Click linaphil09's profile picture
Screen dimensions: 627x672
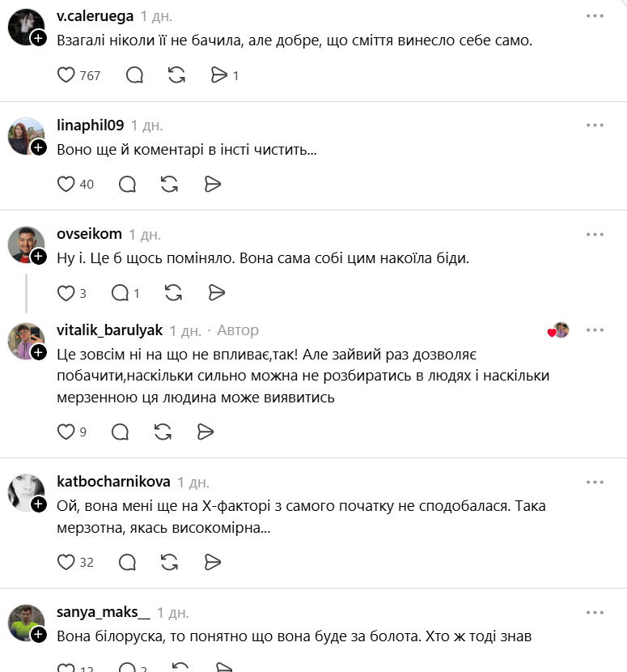click(x=25, y=135)
